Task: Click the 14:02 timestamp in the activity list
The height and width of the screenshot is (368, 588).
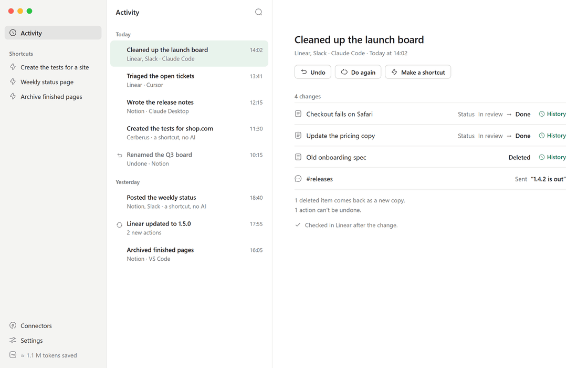Action: 256,50
